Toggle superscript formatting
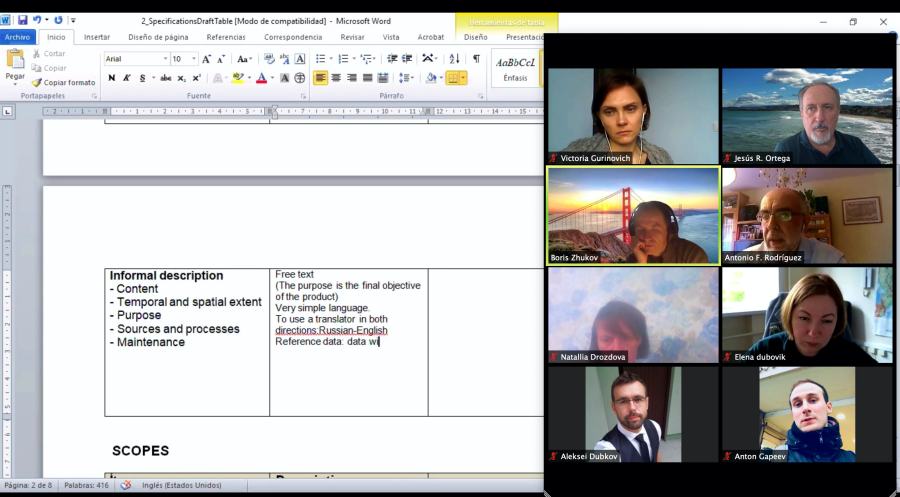 196,78
